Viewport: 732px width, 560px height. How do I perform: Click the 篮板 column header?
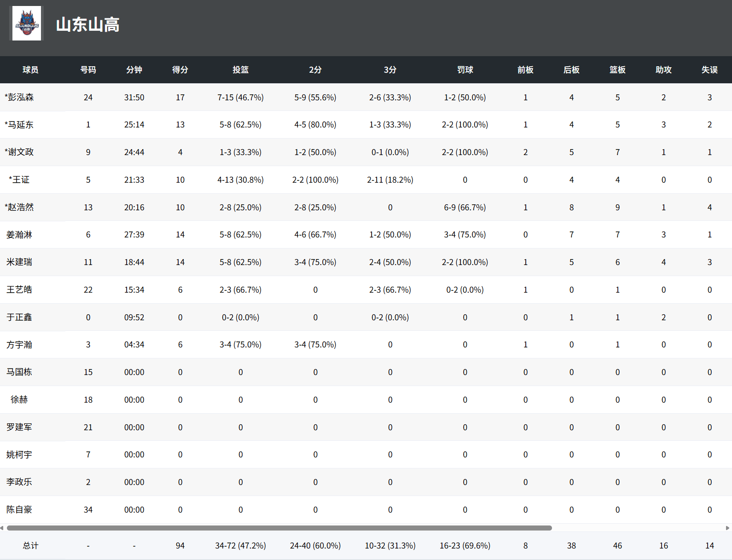coord(617,70)
